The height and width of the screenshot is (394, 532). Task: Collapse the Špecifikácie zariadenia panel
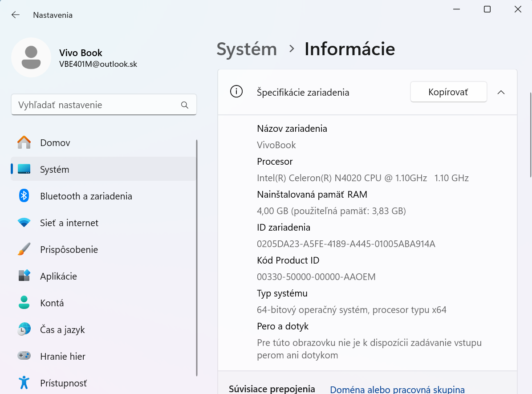[x=501, y=92]
